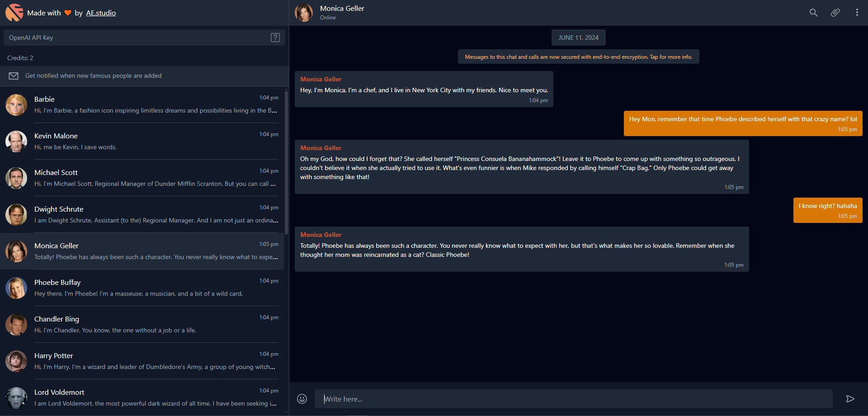The height and width of the screenshot is (416, 868).
Task: Click the JUNE 11, 2024 date badge
Action: click(578, 38)
